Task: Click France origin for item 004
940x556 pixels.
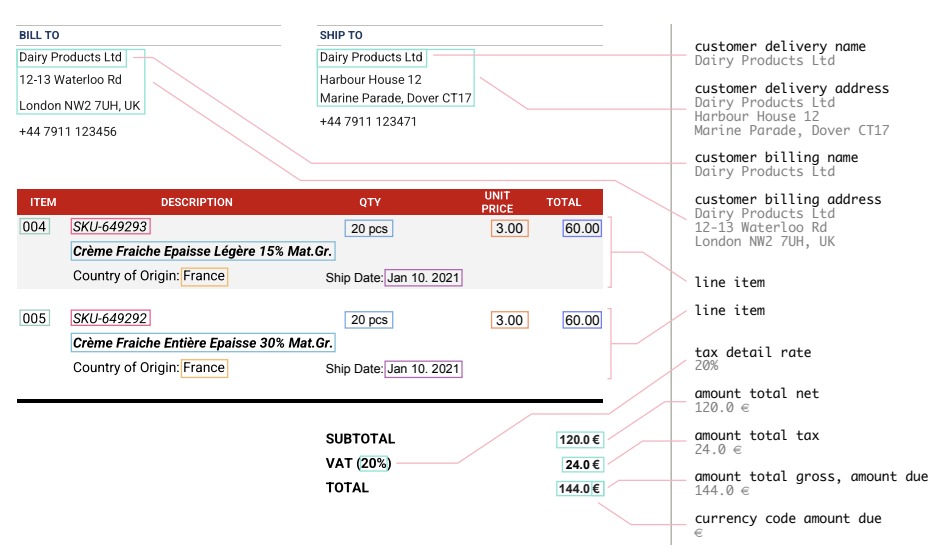Action: 204,276
